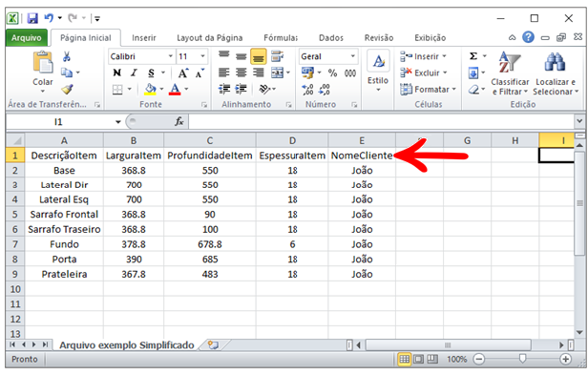The image size is (588, 375).
Task: Activate the format painter brush
Action: [67, 89]
